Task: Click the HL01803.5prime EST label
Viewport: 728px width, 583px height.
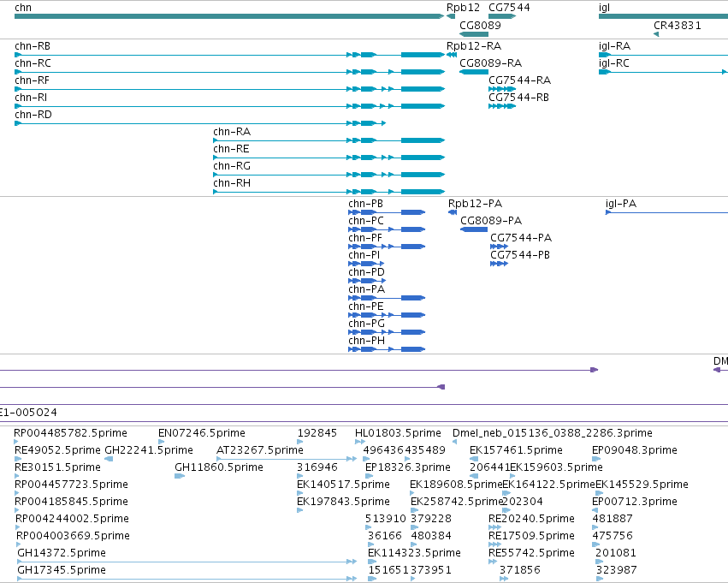Action: pyautogui.click(x=398, y=433)
